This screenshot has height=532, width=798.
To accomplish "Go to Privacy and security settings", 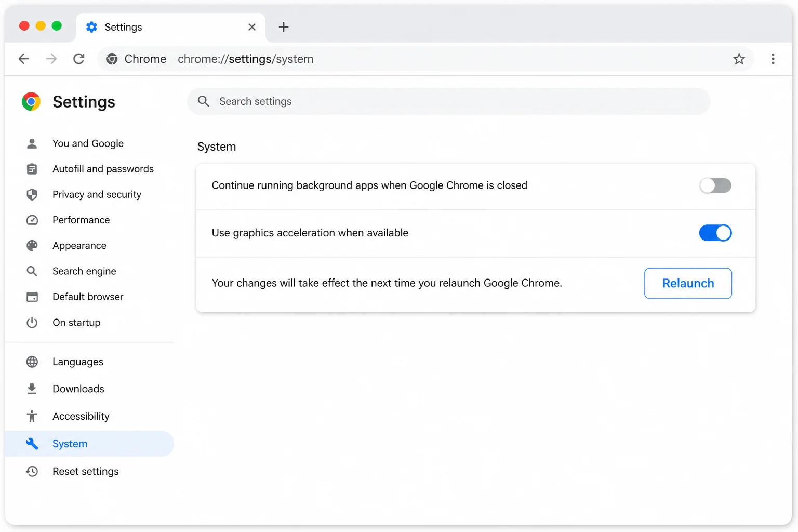I will point(89,194).
